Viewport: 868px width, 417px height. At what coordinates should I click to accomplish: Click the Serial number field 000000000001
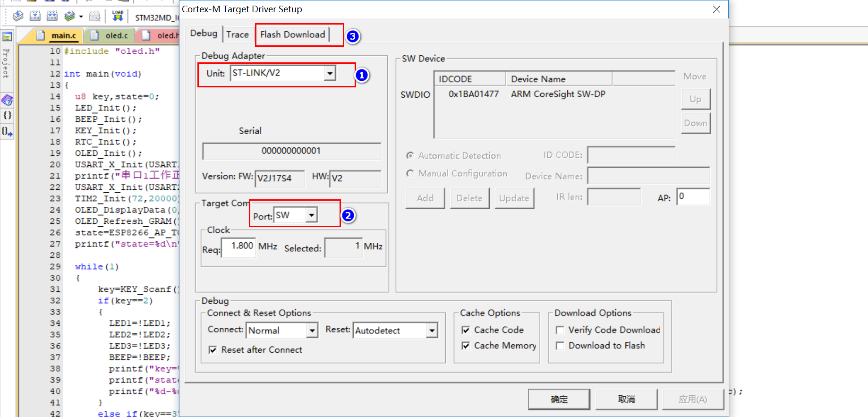point(291,151)
